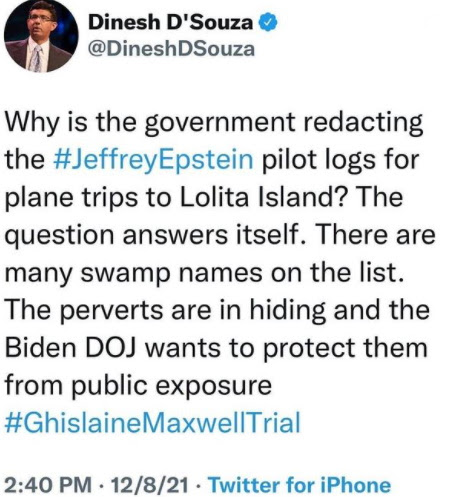Click the words "Biden DOJ" in the tweet
This screenshot has width=462, height=497.
pyautogui.click(x=70, y=348)
